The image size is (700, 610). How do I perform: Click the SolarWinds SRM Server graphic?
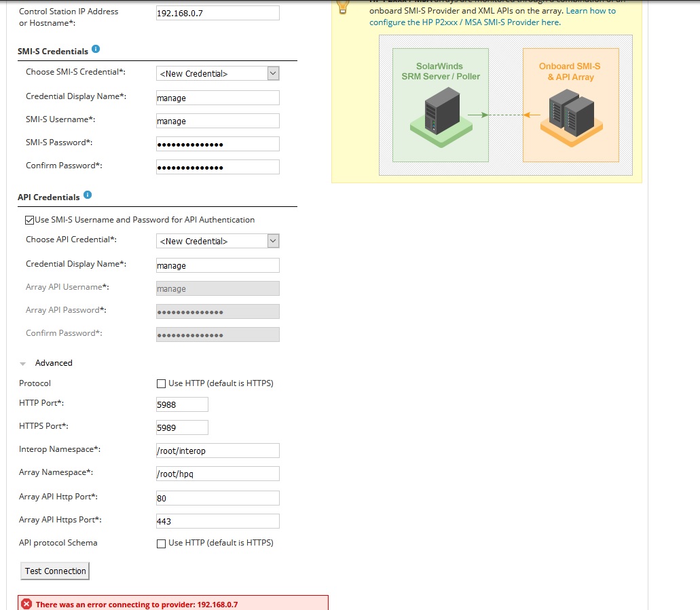point(441,105)
